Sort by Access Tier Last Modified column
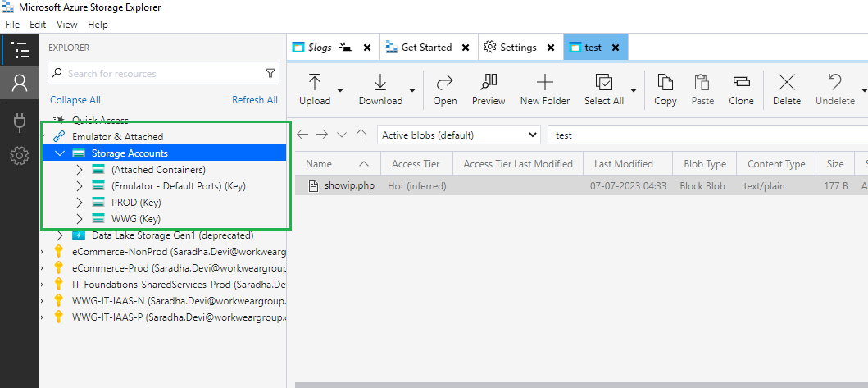Screen dimensions: 868x388 pos(520,163)
